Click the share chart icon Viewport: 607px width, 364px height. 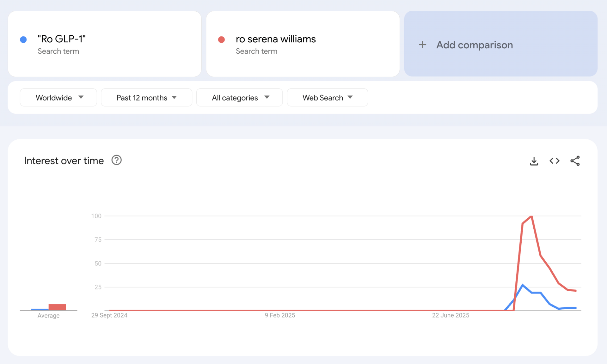click(575, 161)
